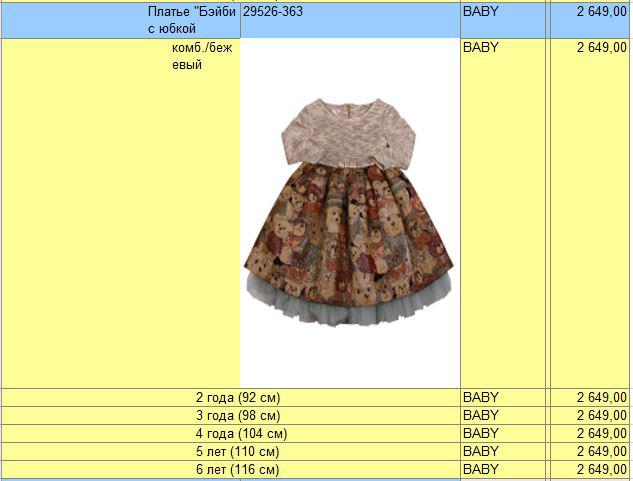Click the price for size 2 года (92 см)
The image size is (633, 481).
(601, 397)
